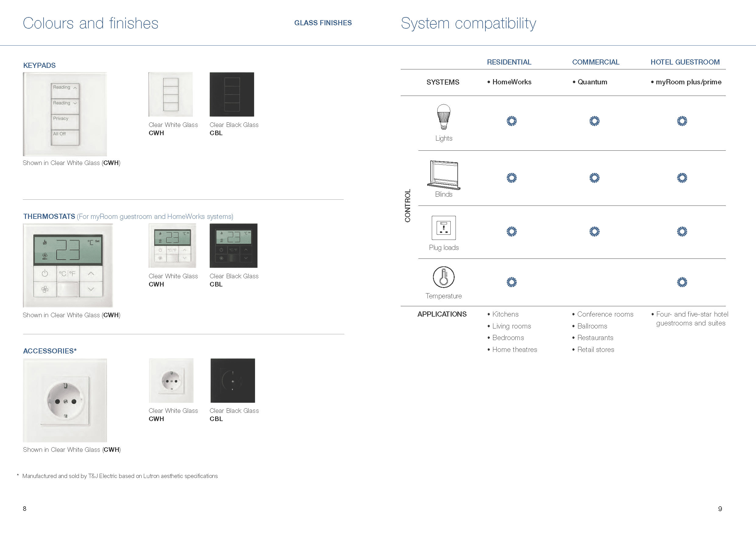Select the Lights compatibility dot under Hotel Guestroom
Image resolution: width=756 pixels, height=534 pixels.
point(682,121)
